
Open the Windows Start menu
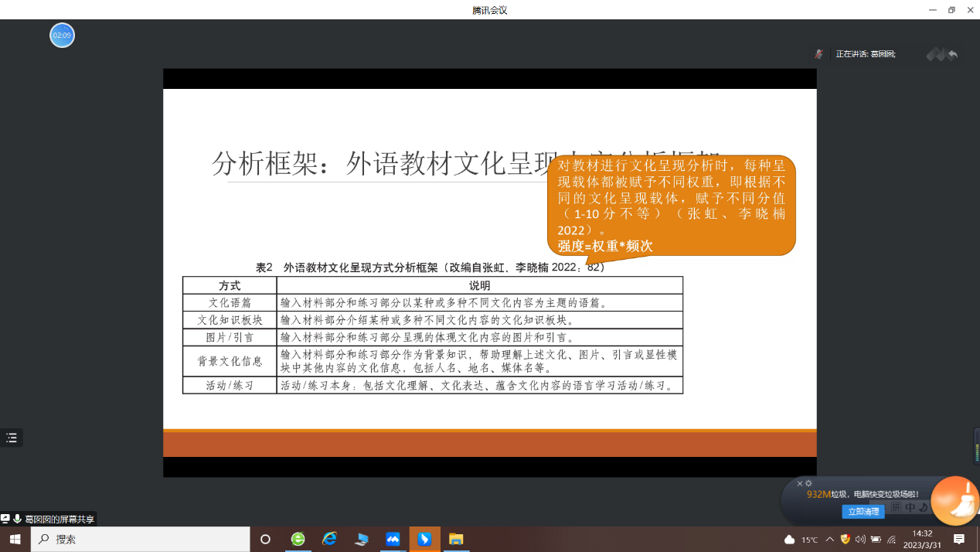pos(15,539)
